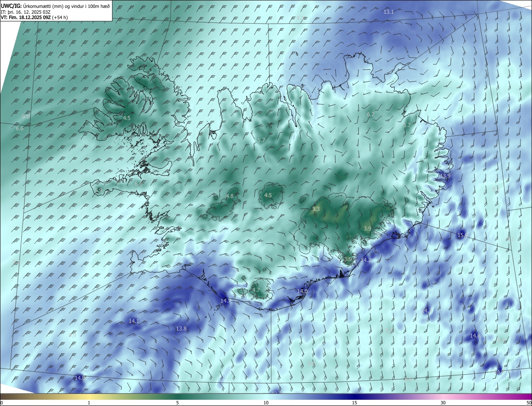Screen dimensions: 532x406
Task: Click the 8.0 value west of the Westfjords
Action: tap(26, 117)
